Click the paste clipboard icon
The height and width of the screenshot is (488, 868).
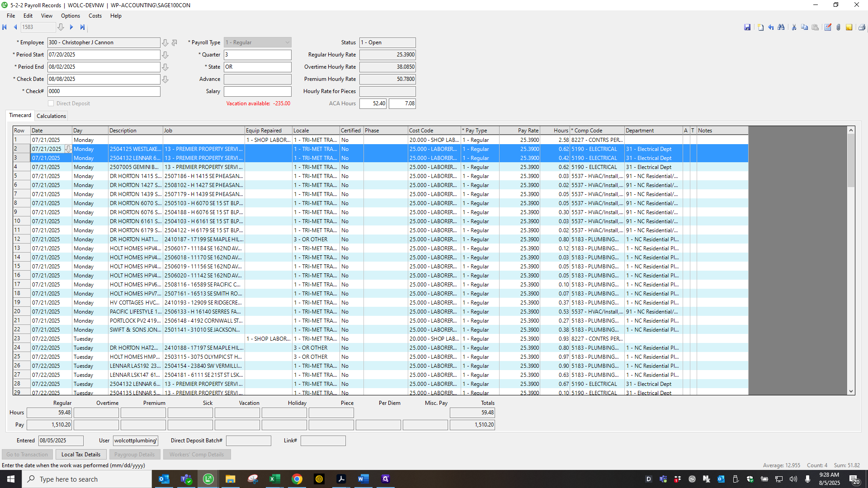pos(815,28)
